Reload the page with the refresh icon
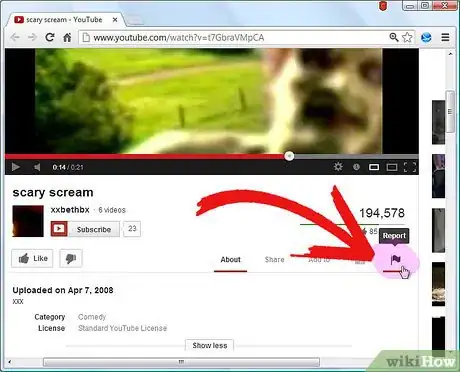The height and width of the screenshot is (372, 460). point(50,37)
